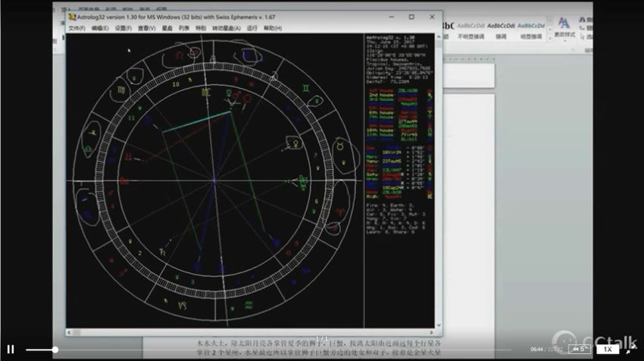The height and width of the screenshot is (361, 644).
Task: Open the 特别 menu
Action: pos(201,28)
